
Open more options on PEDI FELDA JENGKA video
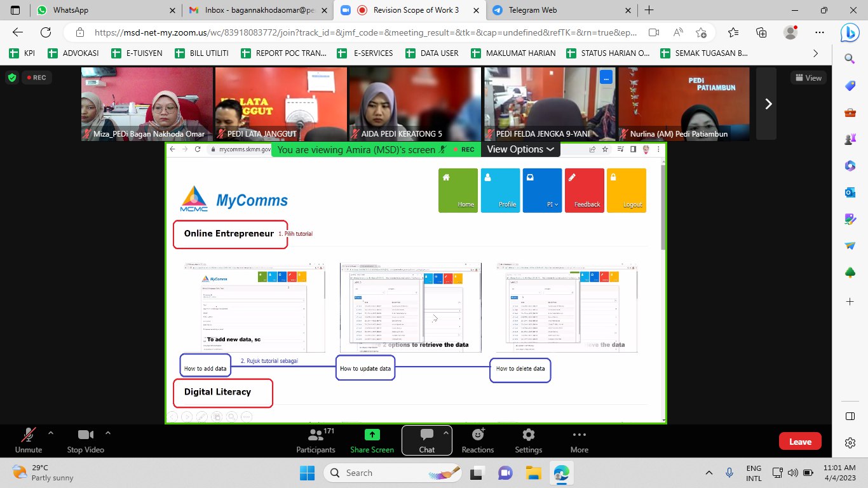coord(606,78)
